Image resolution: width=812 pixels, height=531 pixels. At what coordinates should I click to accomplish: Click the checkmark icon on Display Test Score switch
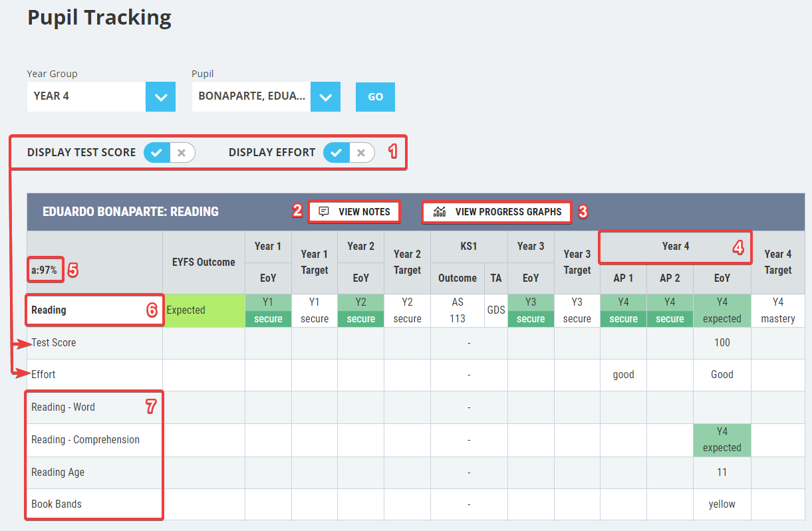click(x=156, y=152)
